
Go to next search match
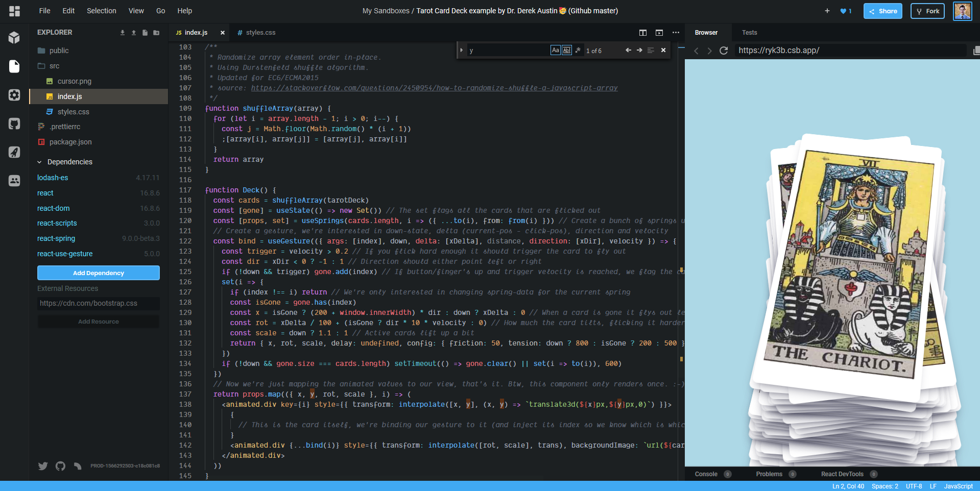639,50
